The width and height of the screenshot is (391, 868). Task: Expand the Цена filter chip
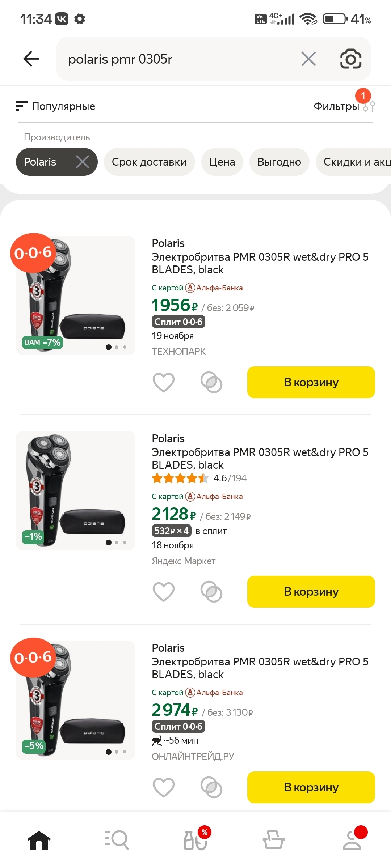point(222,162)
